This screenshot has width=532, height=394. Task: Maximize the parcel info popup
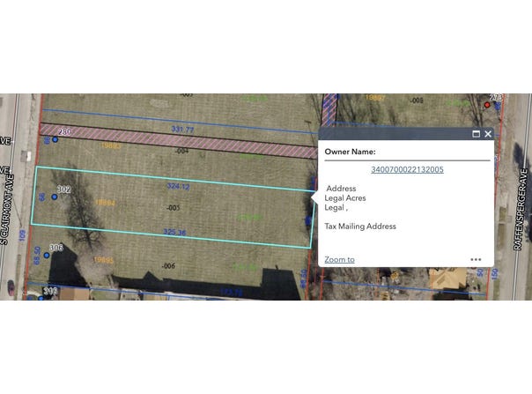point(476,134)
